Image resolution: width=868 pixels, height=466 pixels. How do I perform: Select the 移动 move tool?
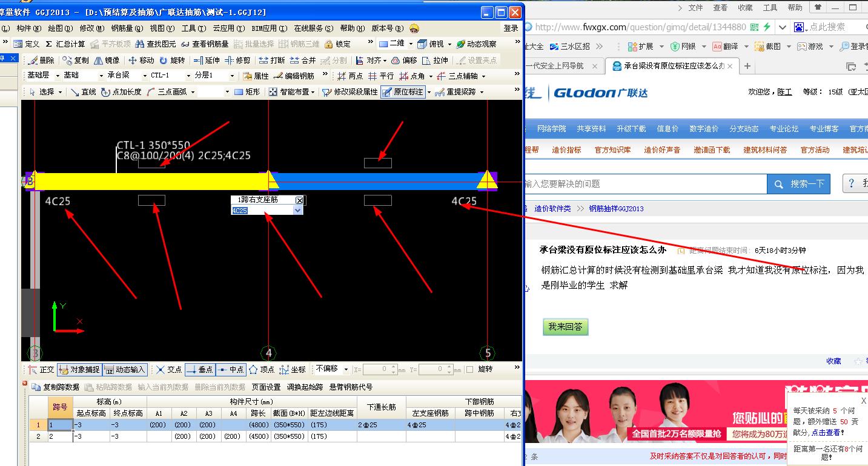[141, 61]
